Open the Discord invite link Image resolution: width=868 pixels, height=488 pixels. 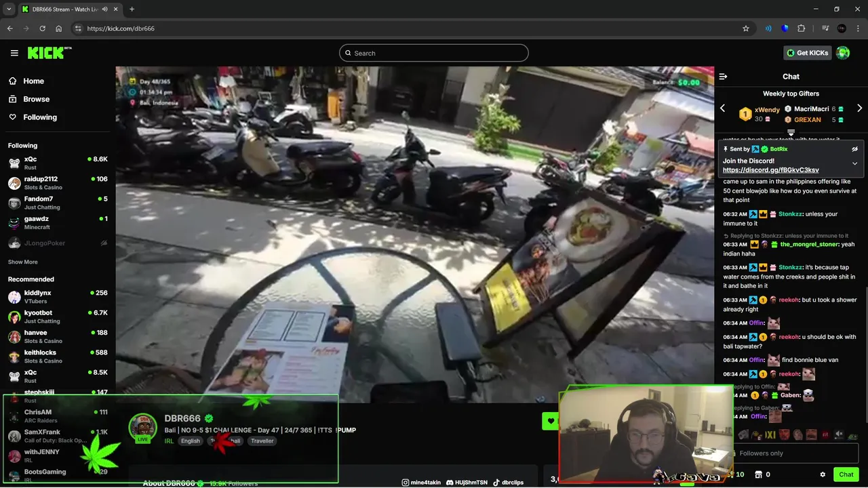pos(770,170)
